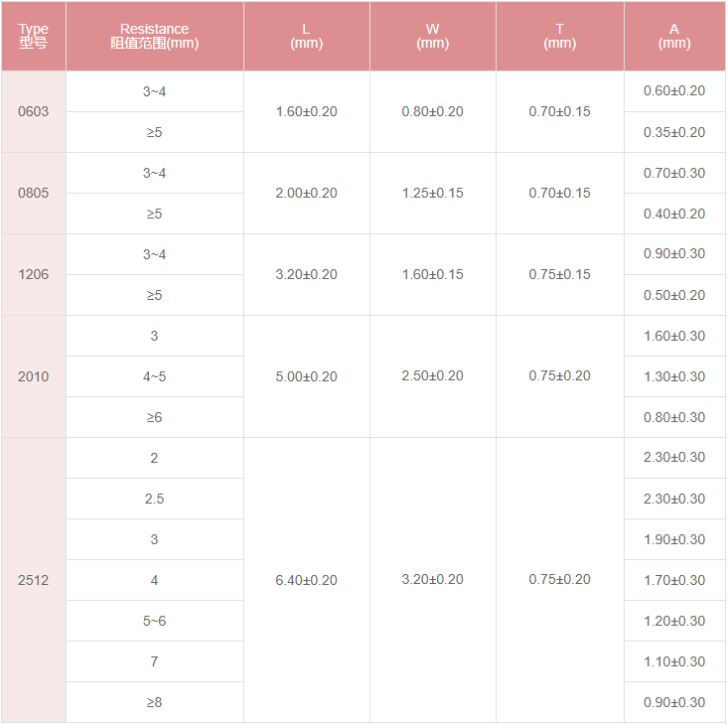Click the 1.90±0.30 A value cell
The width and height of the screenshot is (728, 725).
(x=674, y=539)
